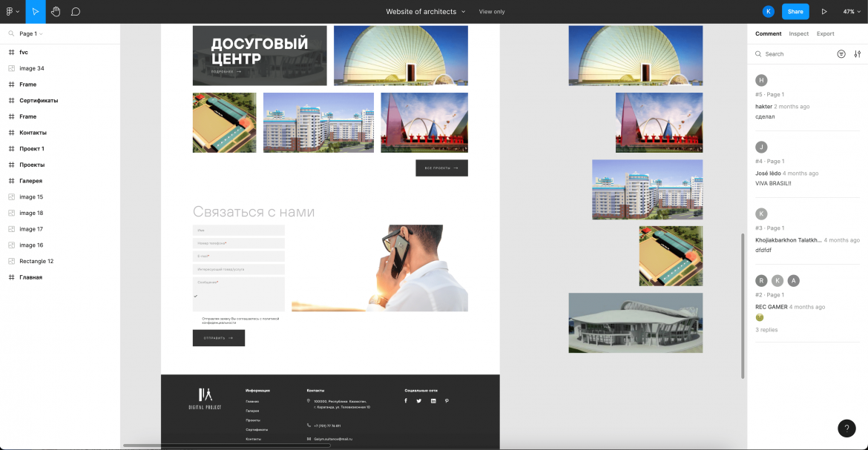
Task: Switch to the Export tab
Action: coord(825,33)
